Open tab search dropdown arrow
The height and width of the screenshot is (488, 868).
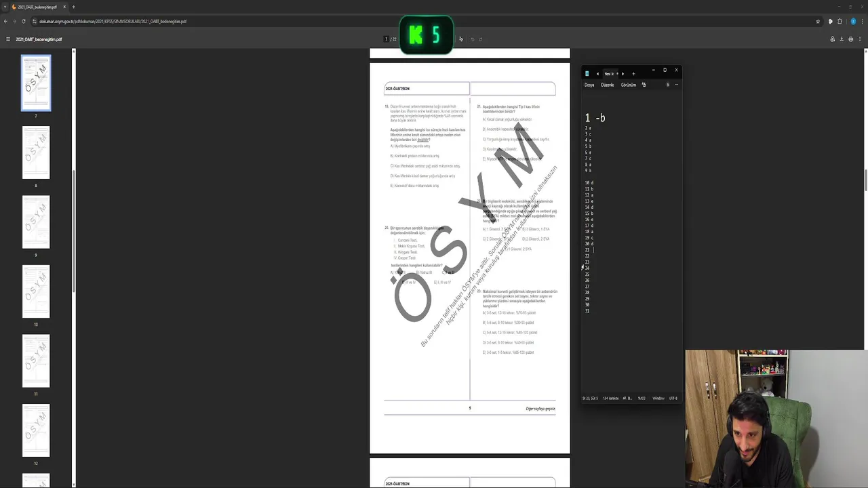click(5, 7)
